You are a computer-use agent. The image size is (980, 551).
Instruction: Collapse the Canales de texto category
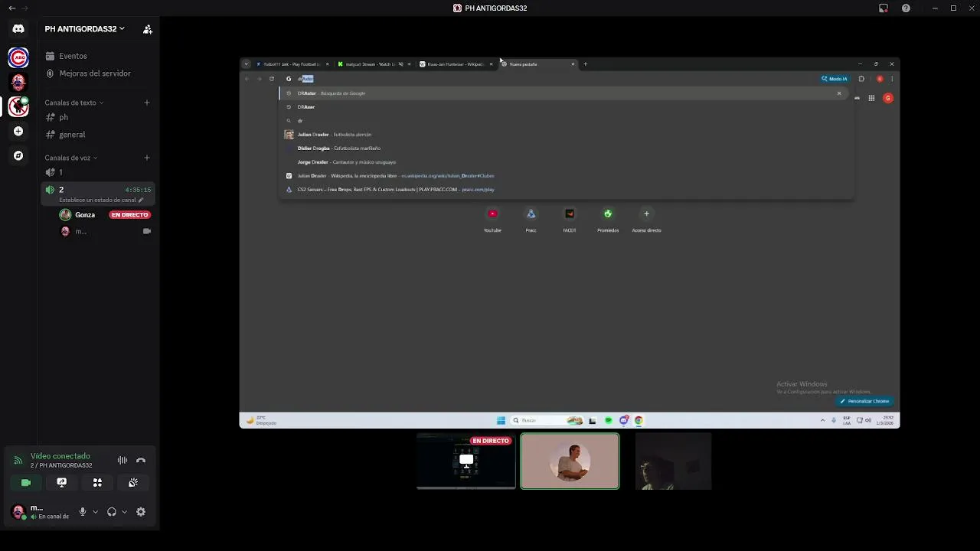(73, 103)
